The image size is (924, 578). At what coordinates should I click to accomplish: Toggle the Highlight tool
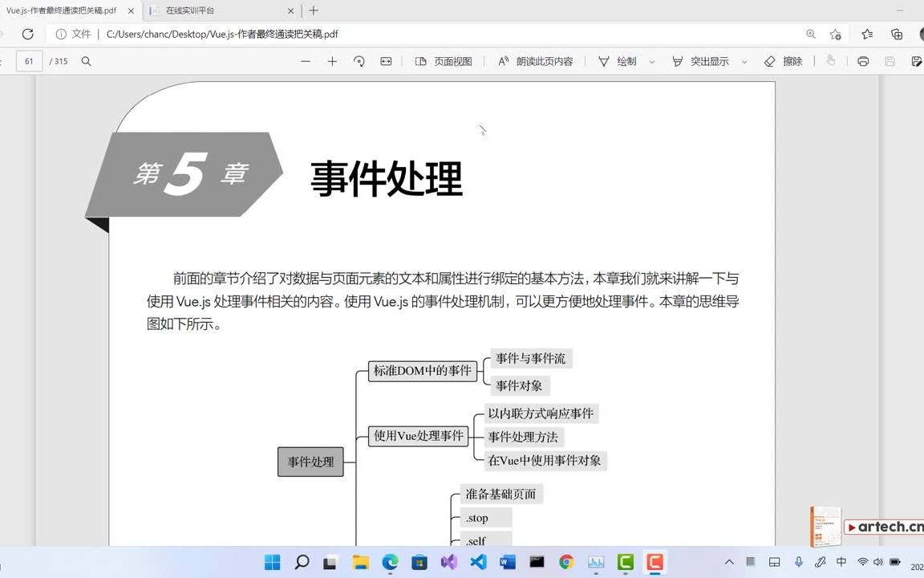coord(698,61)
